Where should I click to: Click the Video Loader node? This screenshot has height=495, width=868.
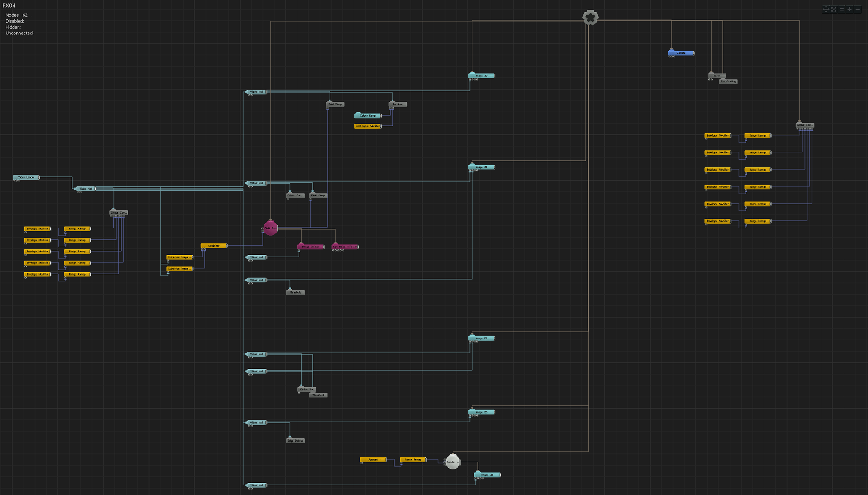26,177
